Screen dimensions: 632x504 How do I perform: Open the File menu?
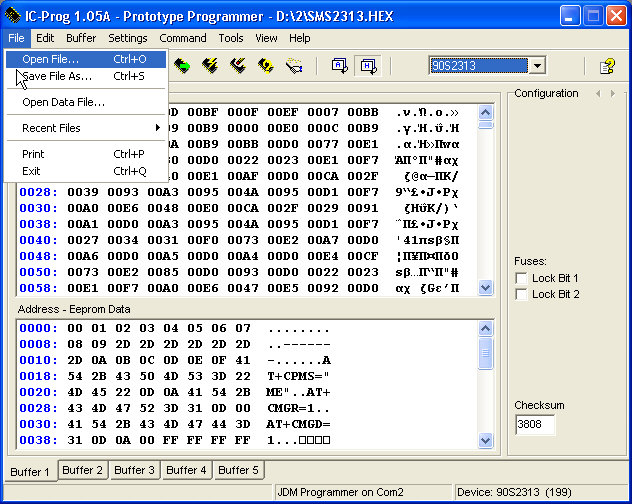coord(16,38)
